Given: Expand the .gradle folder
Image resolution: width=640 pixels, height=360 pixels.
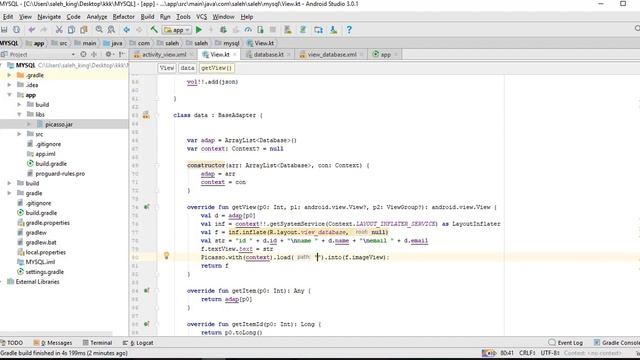Looking at the screenshot, I should coord(9,75).
